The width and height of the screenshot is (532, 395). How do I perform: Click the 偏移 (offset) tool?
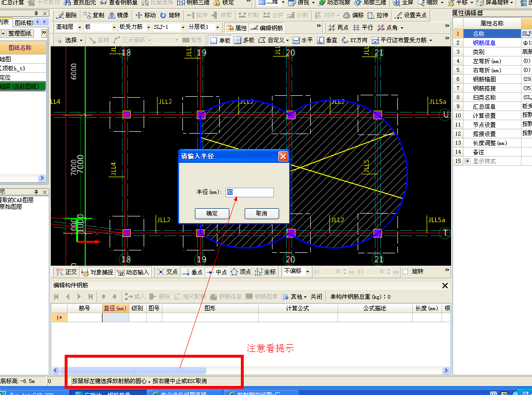(353, 15)
